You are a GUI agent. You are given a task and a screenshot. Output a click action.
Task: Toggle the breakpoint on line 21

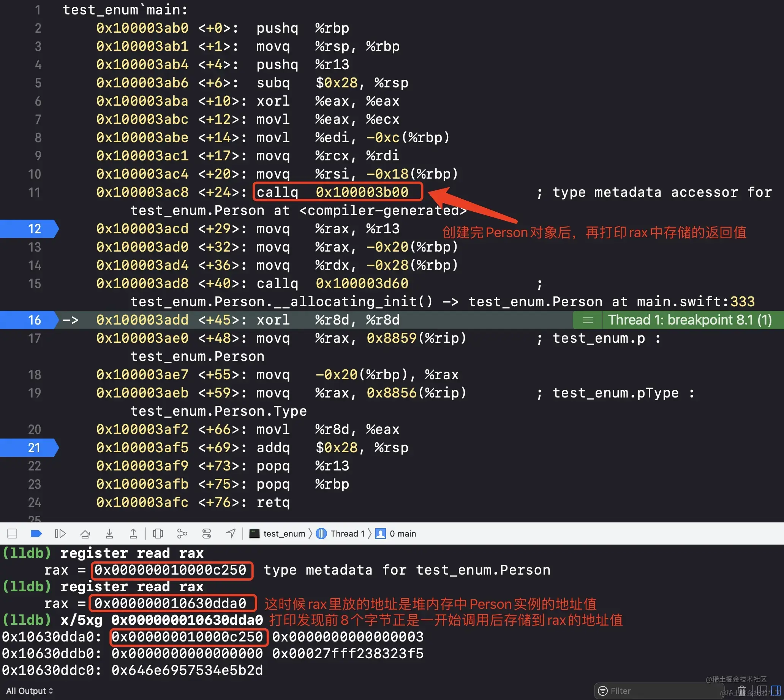pyautogui.click(x=29, y=448)
